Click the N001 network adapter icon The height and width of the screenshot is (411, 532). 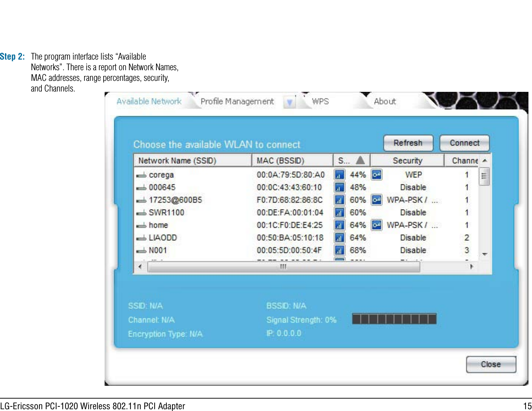[141, 251]
